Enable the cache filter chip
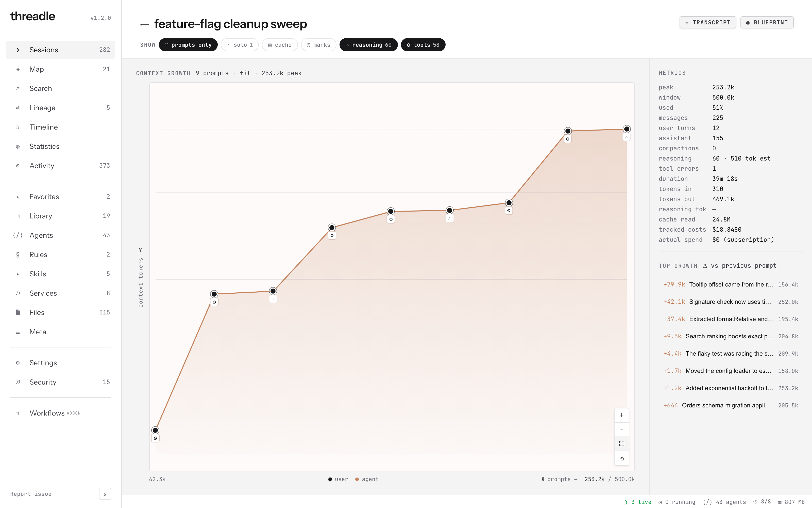 280,45
